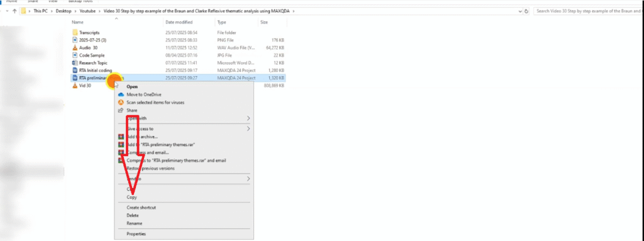Expand the Send to submenu arrow
Viewport: 644px width, 241px height.
248,179
